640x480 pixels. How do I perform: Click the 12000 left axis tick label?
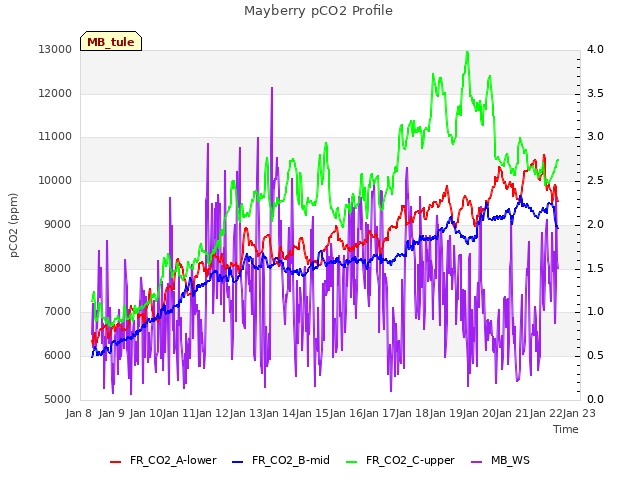55,93
